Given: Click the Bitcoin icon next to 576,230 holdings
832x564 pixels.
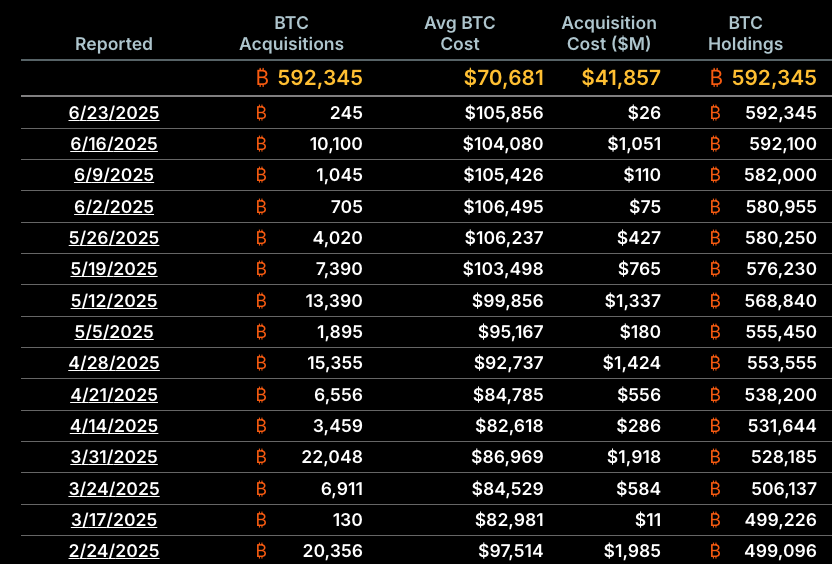Looking at the screenshot, I should [715, 269].
